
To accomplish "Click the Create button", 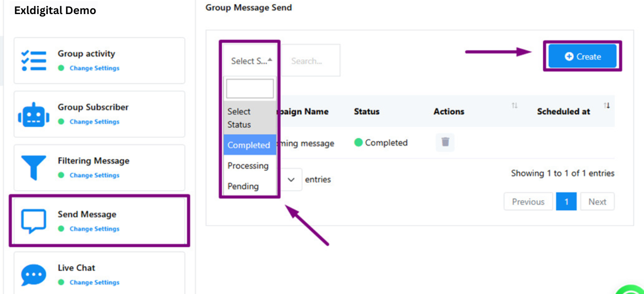I will coord(583,56).
